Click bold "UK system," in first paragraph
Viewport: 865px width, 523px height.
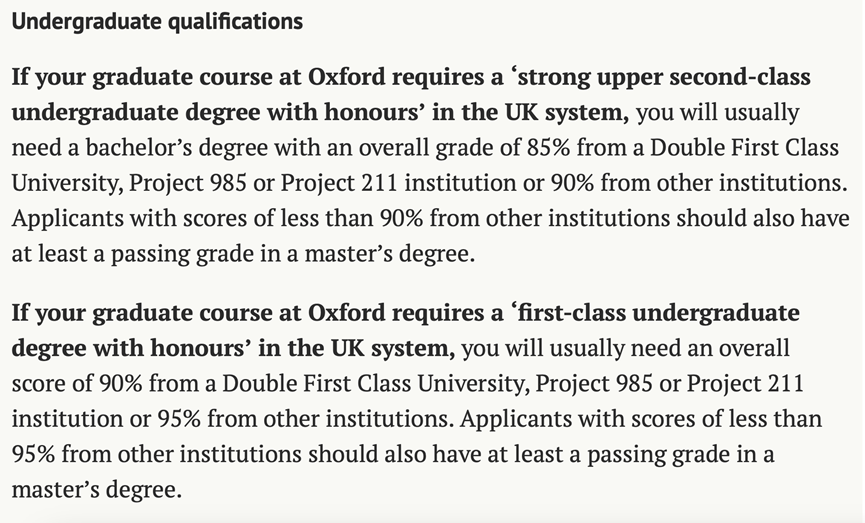[x=567, y=112]
